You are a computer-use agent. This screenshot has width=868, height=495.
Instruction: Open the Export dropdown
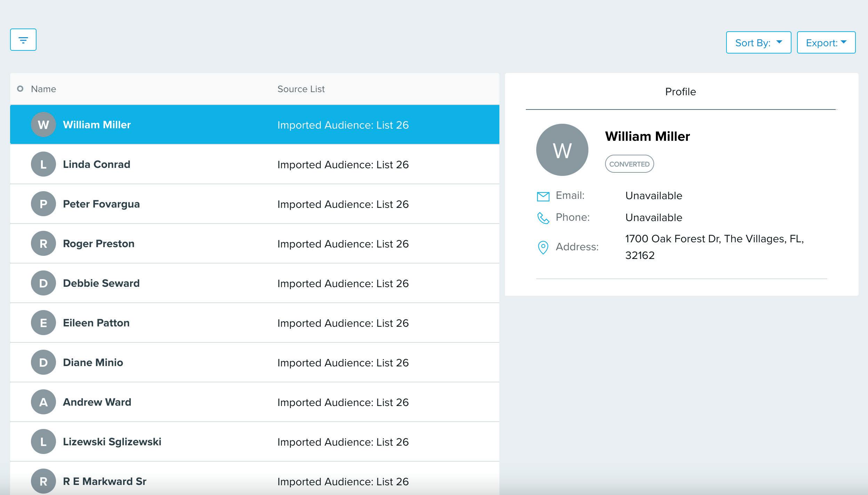[826, 43]
